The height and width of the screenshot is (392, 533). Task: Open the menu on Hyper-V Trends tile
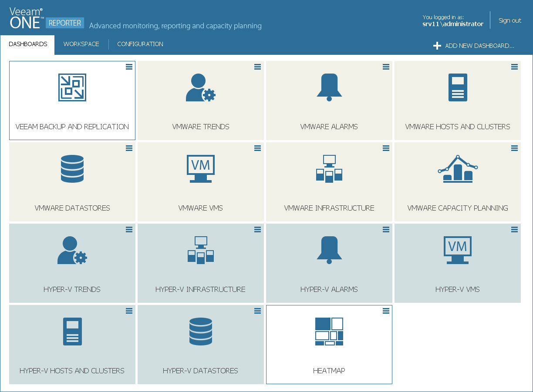pos(129,229)
